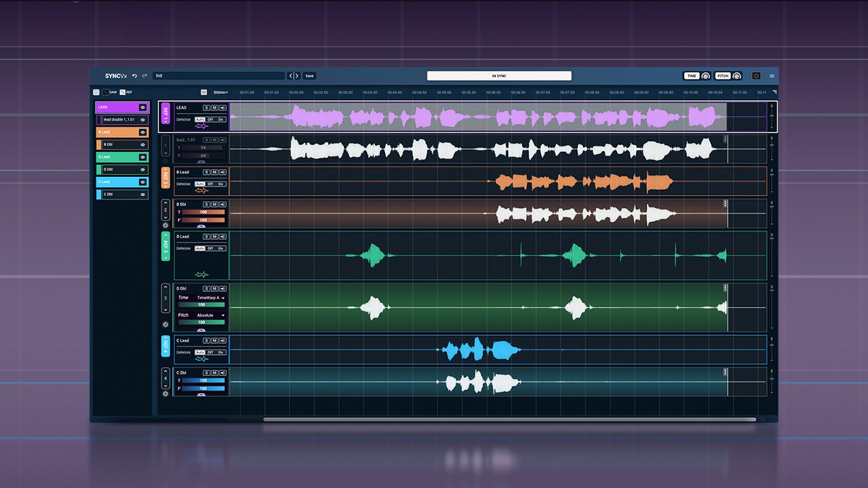Click the speaker icon on D Dbl track
The image size is (868, 488).
222,288
